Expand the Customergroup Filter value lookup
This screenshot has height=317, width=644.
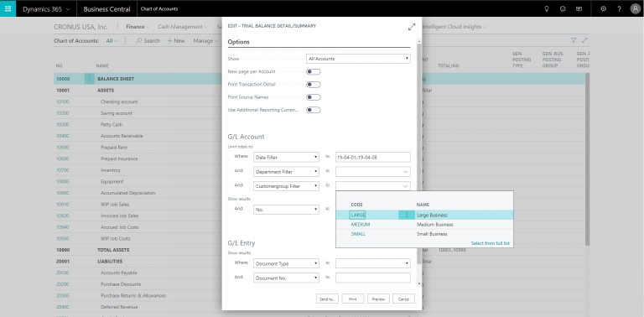(405, 186)
